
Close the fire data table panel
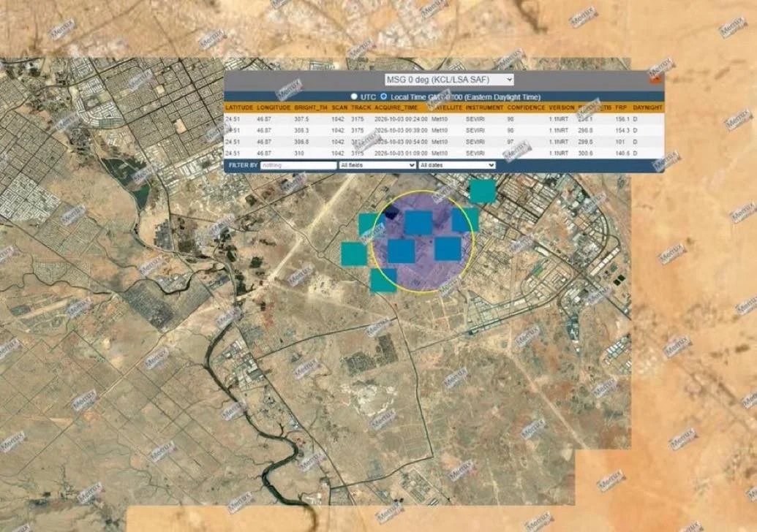click(x=655, y=79)
